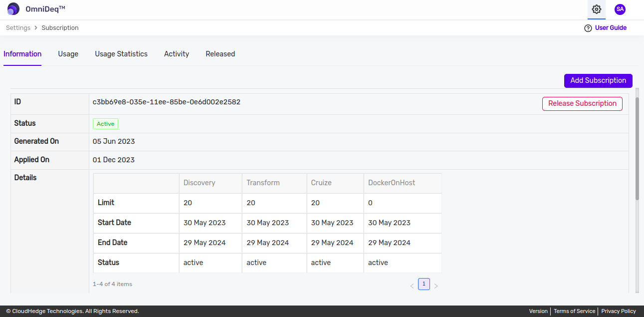644x317 pixels.
Task: Open the SA user avatar menu
Action: click(620, 9)
